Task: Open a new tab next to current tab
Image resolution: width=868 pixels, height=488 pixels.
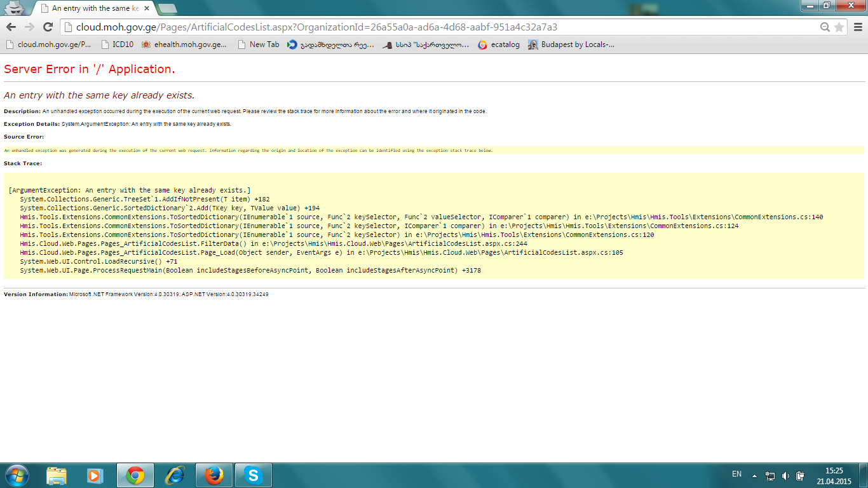Action: click(x=167, y=8)
